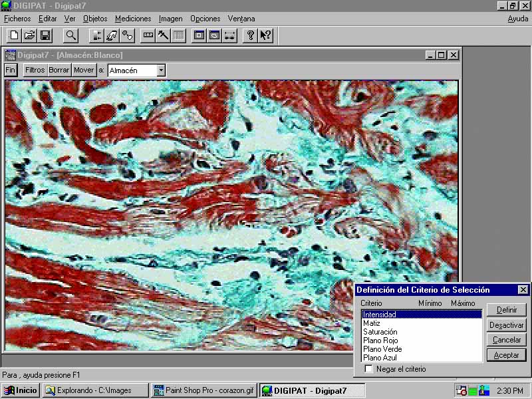This screenshot has height=399, width=532.
Task: Click the Filtros button
Action: [35, 70]
